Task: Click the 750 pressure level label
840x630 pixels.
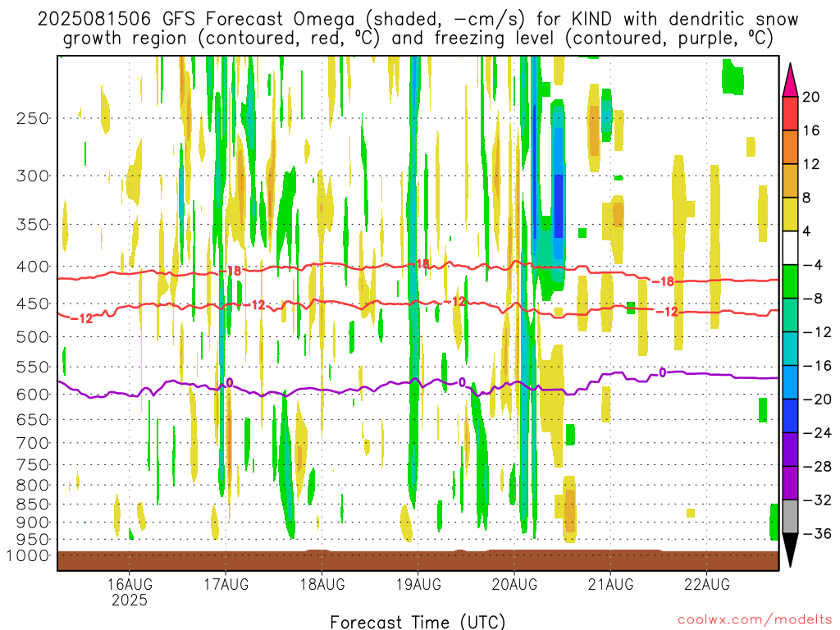Action: coord(33,465)
